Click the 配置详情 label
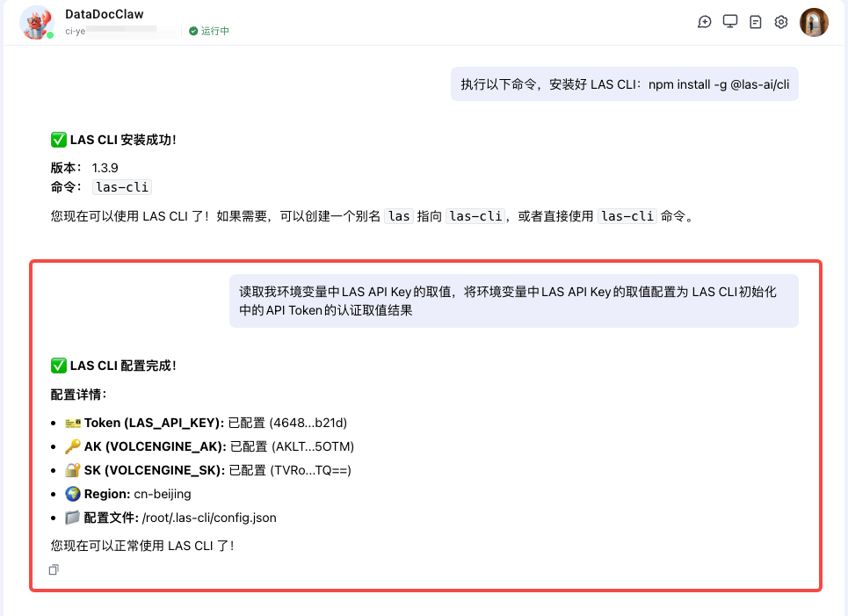 [x=78, y=395]
